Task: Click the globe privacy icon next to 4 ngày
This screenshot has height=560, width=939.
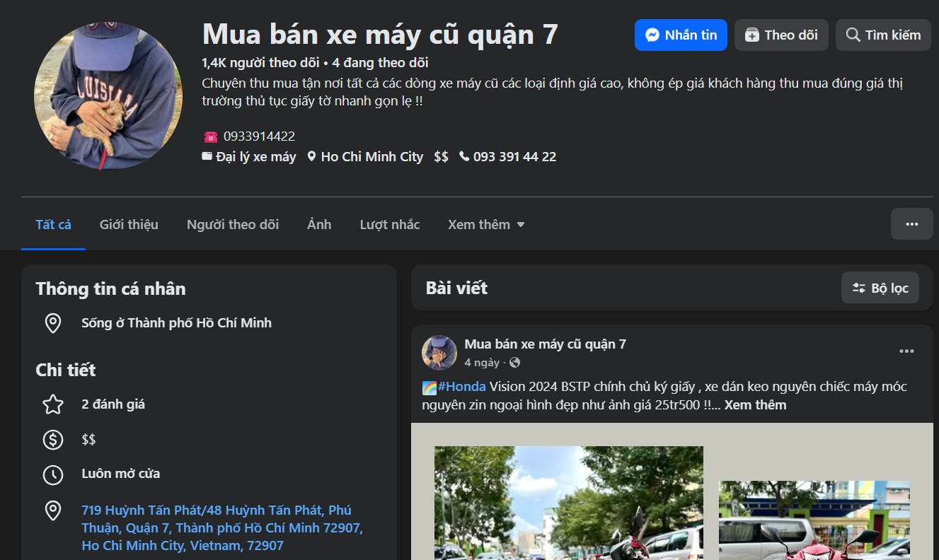Action: 514,363
